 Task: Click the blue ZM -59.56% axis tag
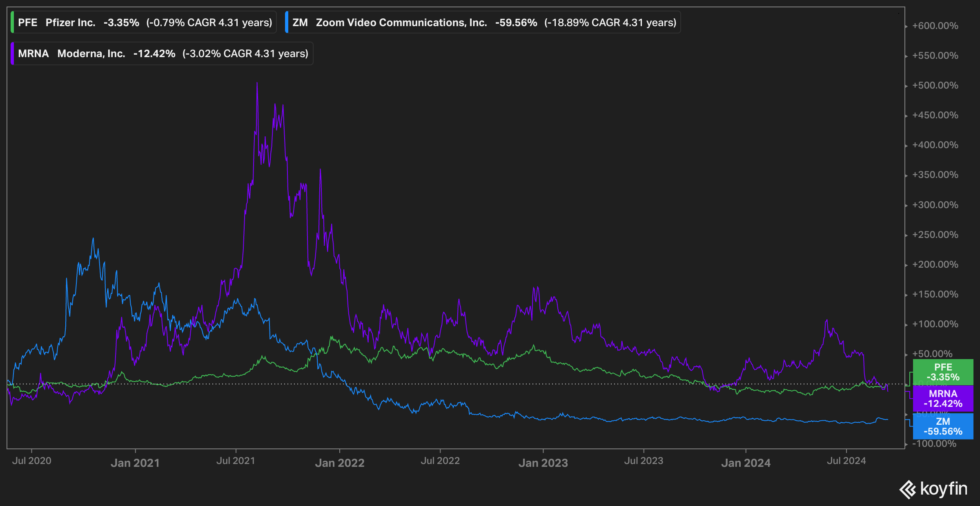coord(942,426)
